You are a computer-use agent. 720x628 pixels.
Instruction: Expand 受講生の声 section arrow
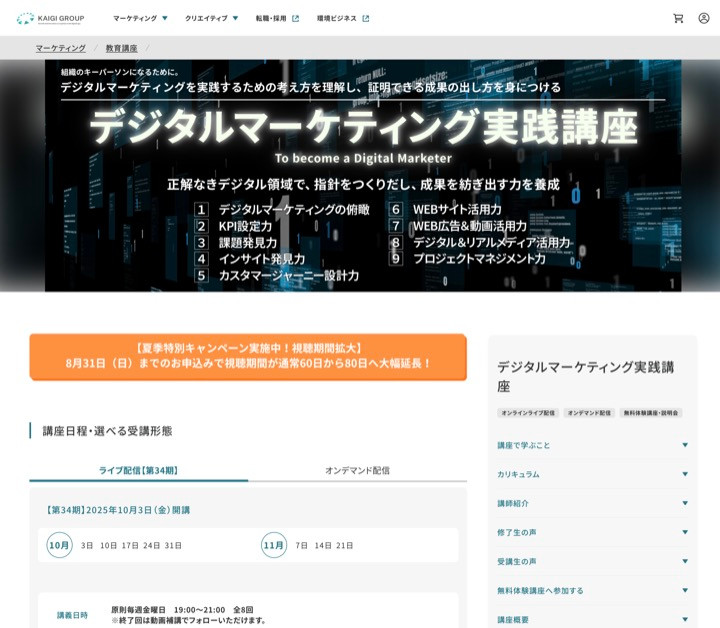[x=685, y=561]
